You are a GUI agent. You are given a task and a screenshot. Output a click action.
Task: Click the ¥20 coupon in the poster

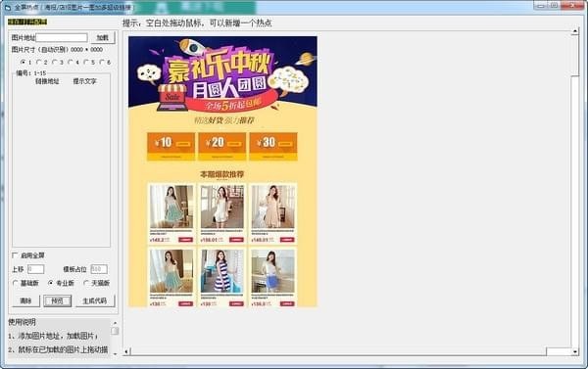222,146
